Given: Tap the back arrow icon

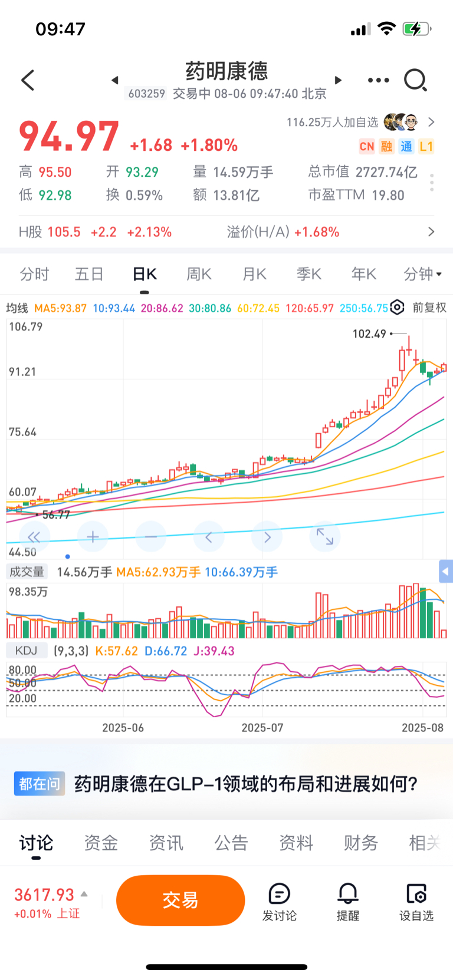Looking at the screenshot, I should point(28,80).
